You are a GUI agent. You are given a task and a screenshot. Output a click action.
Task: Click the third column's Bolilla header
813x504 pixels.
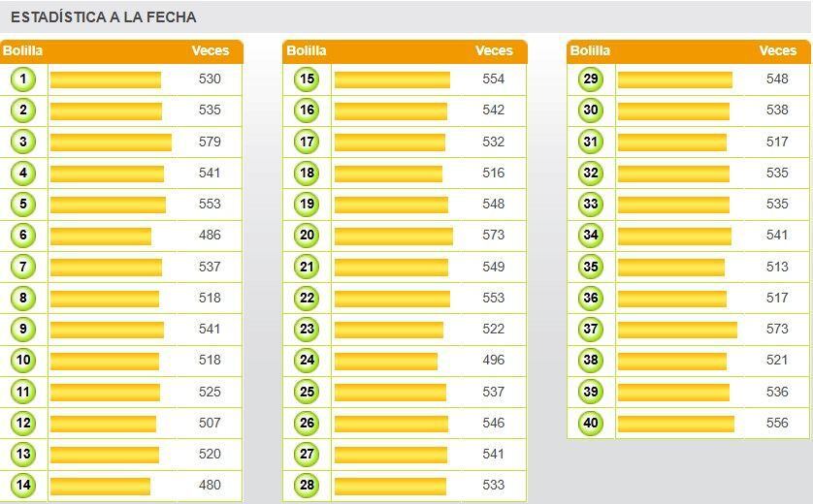point(590,51)
